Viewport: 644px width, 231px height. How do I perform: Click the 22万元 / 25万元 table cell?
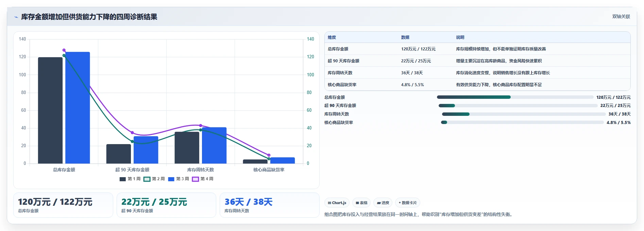pos(416,61)
